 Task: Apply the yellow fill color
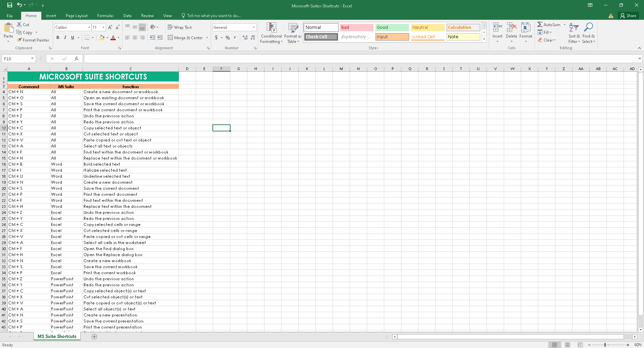[102, 38]
